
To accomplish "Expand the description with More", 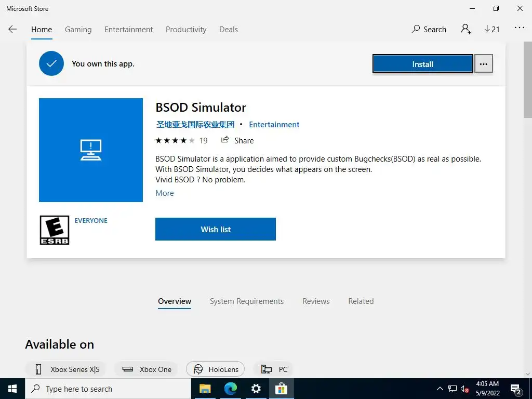I will 165,193.
